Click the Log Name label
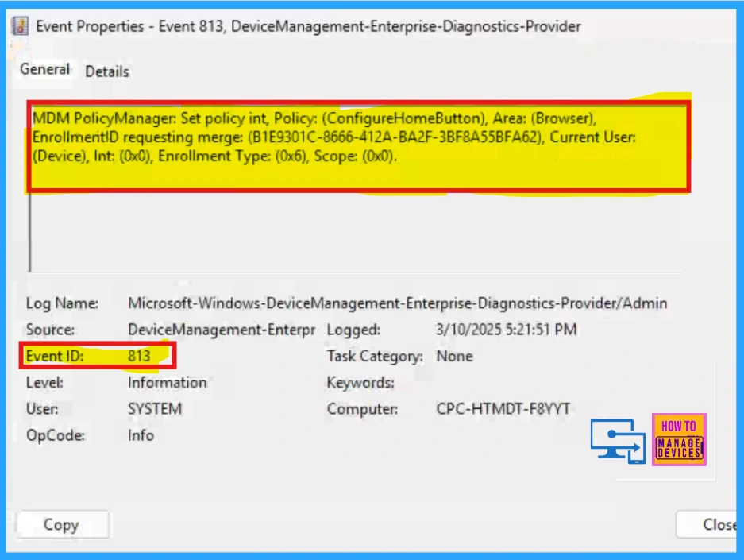The height and width of the screenshot is (560, 744). pos(62,303)
